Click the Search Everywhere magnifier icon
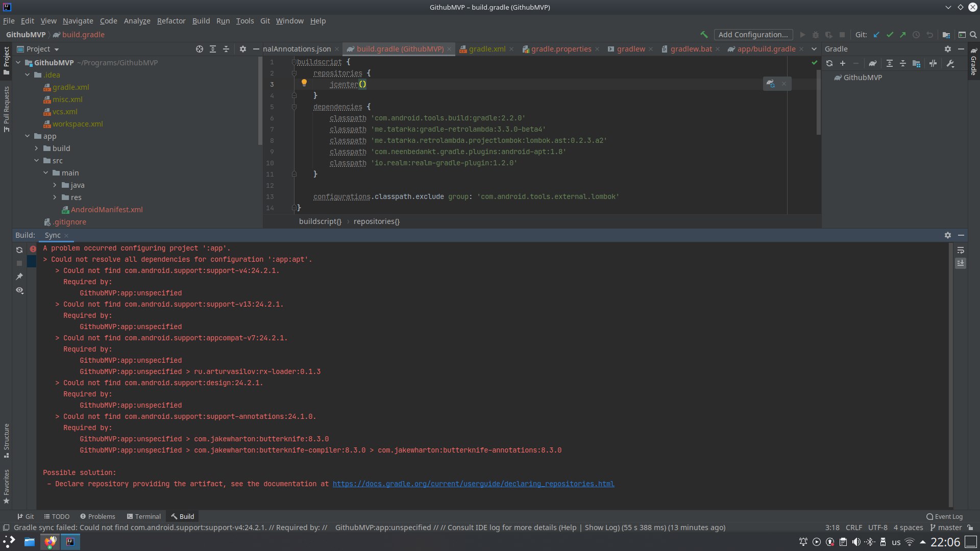The image size is (980, 551). point(973,35)
